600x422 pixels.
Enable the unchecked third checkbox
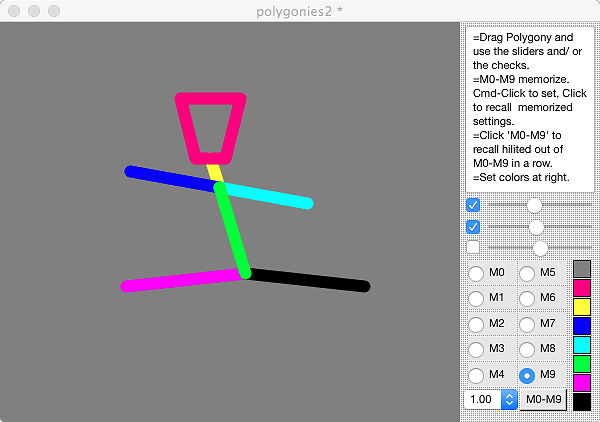(473, 247)
